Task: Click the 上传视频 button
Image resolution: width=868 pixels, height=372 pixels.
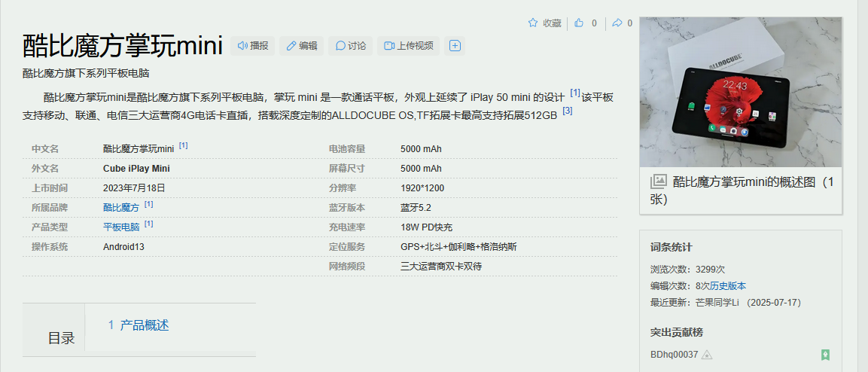Action: tap(409, 46)
